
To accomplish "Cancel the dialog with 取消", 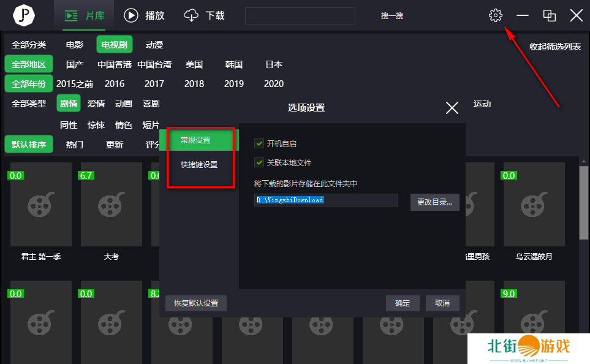I will pyautogui.click(x=442, y=303).
